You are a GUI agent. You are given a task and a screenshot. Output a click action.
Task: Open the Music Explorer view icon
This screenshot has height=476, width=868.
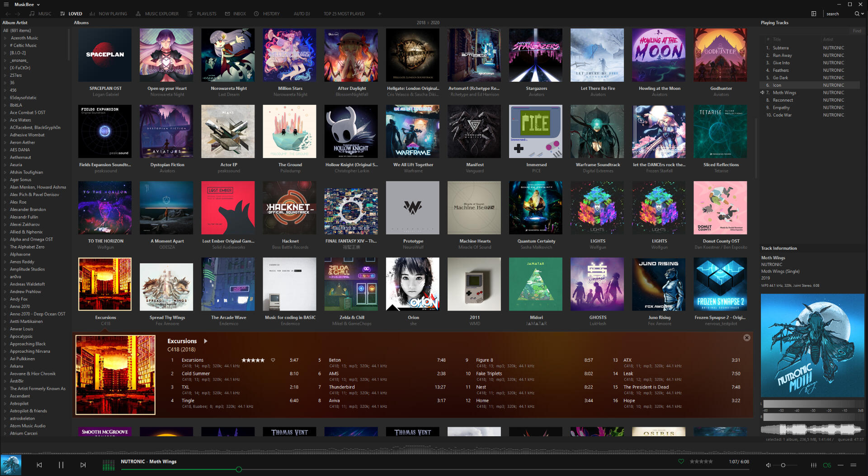(x=138, y=14)
